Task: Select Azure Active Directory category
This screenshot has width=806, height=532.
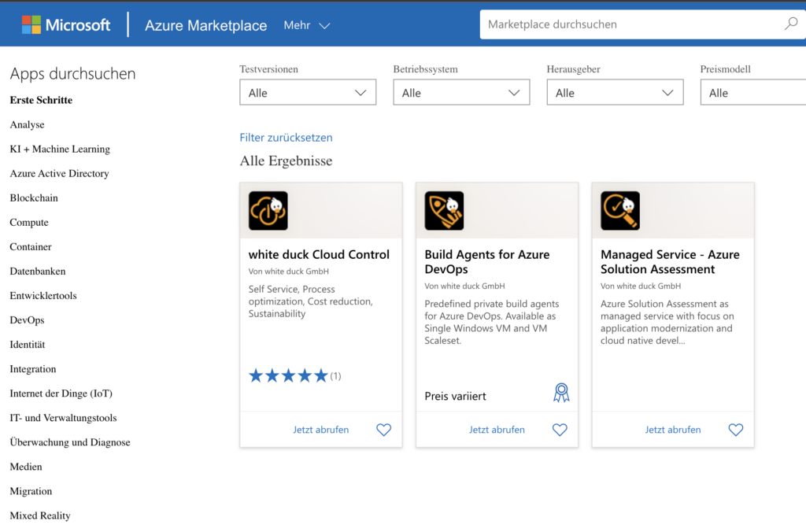Action: [60, 174]
